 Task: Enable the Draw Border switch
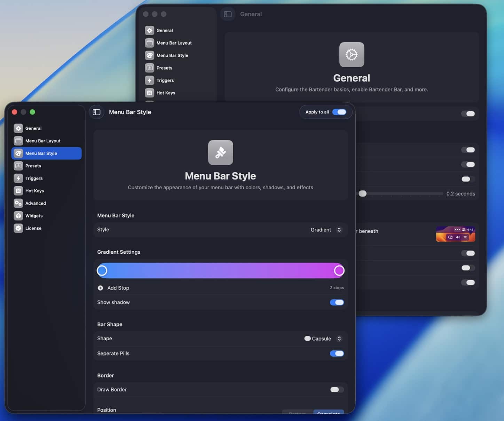(x=337, y=390)
